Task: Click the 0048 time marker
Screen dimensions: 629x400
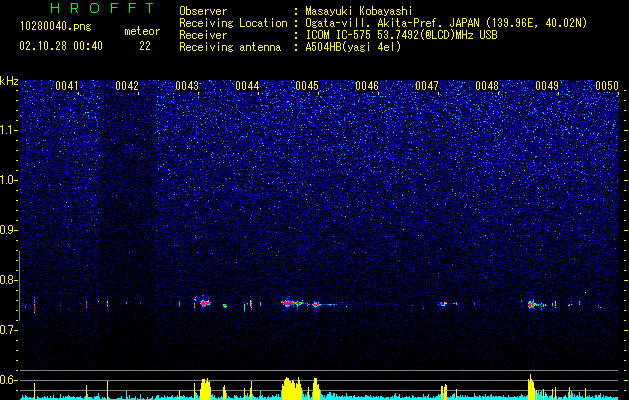Action: tap(487, 86)
